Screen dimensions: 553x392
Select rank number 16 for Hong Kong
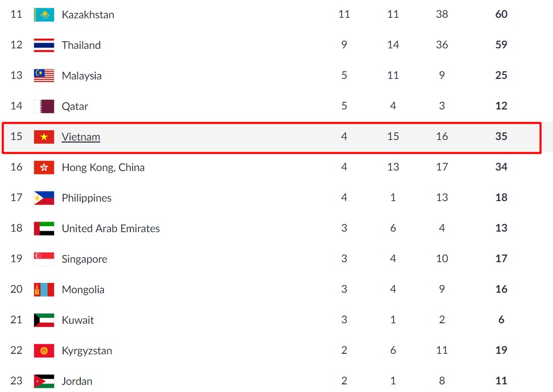pos(16,167)
